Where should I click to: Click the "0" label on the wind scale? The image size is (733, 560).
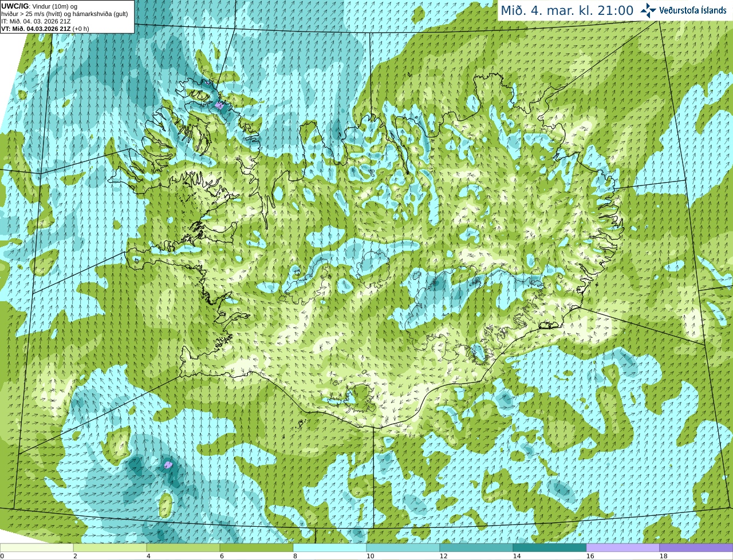(2, 556)
